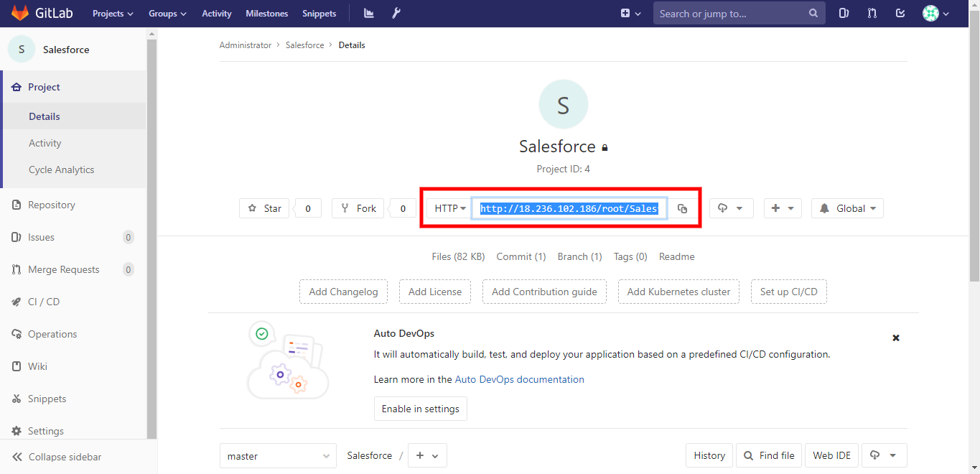Open user avatar menu
Screen dimensions: 980x474
935,13
